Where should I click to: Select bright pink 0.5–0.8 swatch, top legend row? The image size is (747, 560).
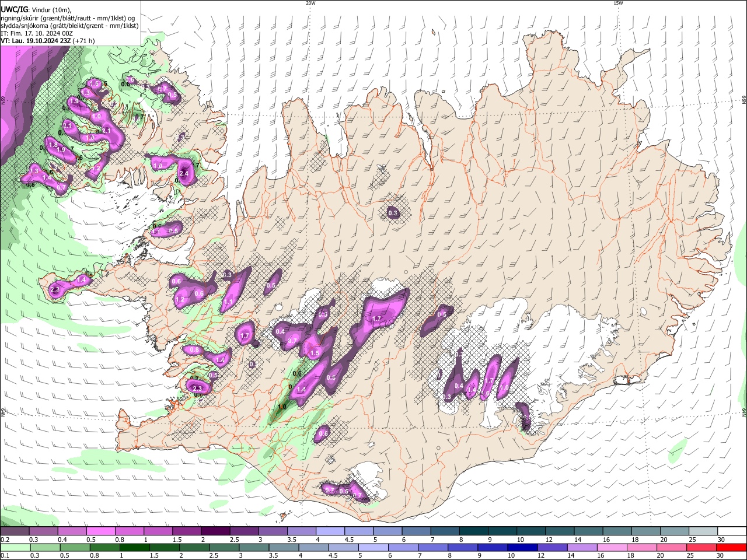coord(100,531)
